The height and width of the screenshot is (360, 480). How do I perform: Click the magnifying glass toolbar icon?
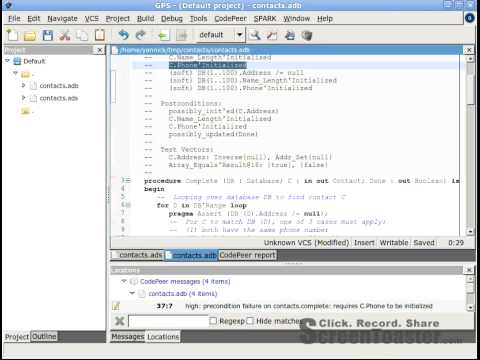coord(255,35)
